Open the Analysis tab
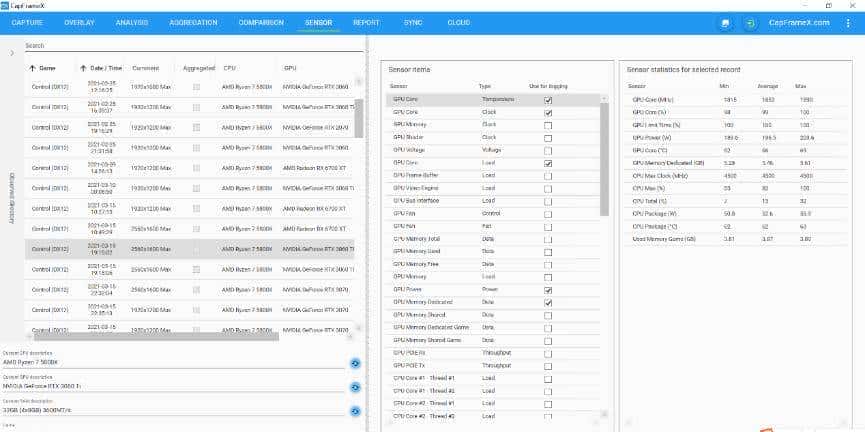This screenshot has height=432, width=865. tap(132, 23)
